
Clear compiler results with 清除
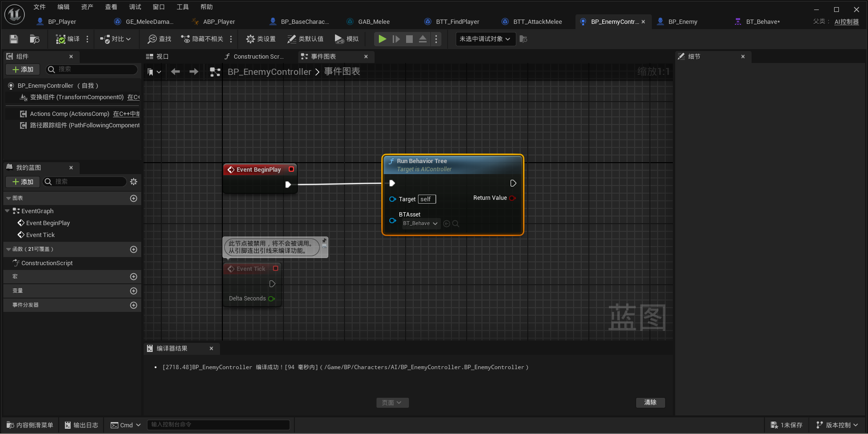650,403
